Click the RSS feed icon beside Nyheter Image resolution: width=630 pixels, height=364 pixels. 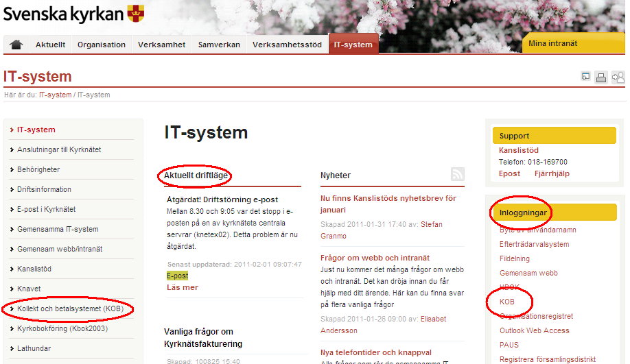point(457,174)
